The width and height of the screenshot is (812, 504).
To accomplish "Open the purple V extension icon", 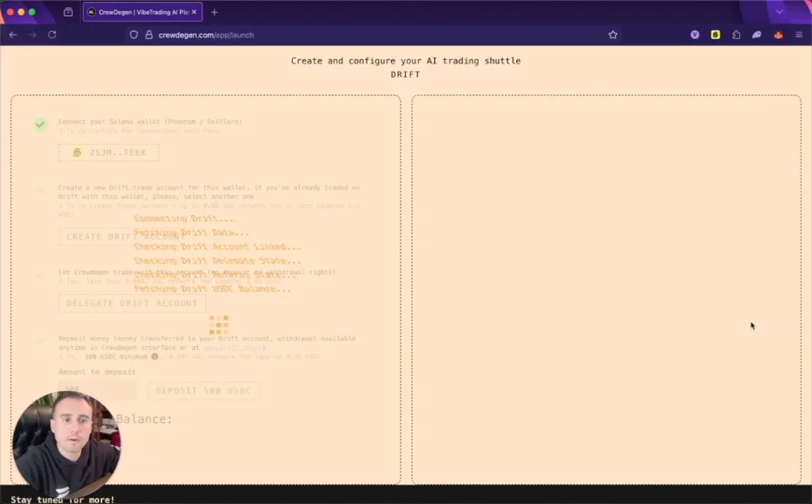I will coord(695,35).
